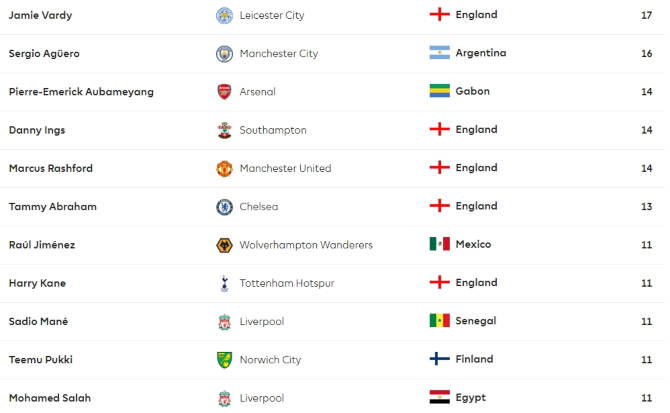This screenshot has height=413, width=670.
Task: Open Teemu Pukki's profile link
Action: point(41,360)
